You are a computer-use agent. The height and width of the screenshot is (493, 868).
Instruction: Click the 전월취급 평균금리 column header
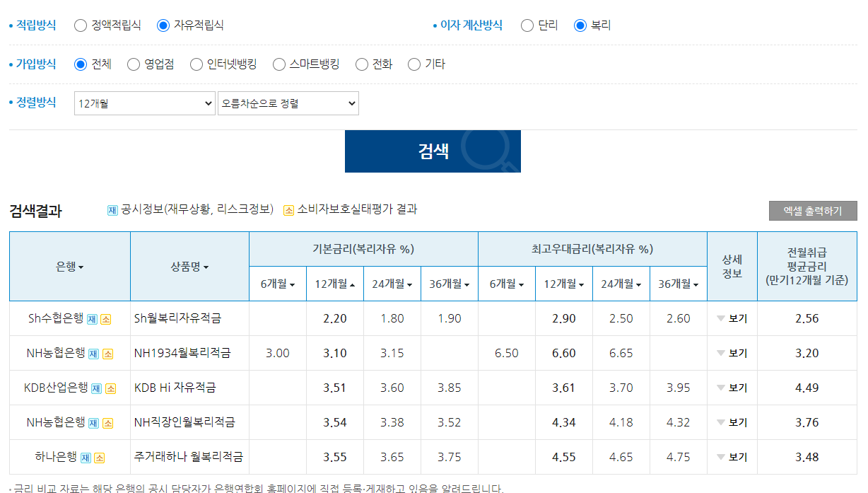coord(807,267)
